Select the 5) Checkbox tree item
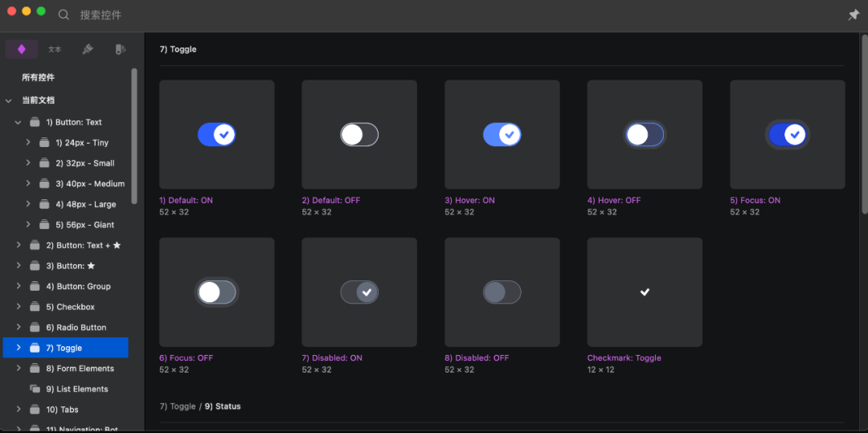 coord(65,307)
